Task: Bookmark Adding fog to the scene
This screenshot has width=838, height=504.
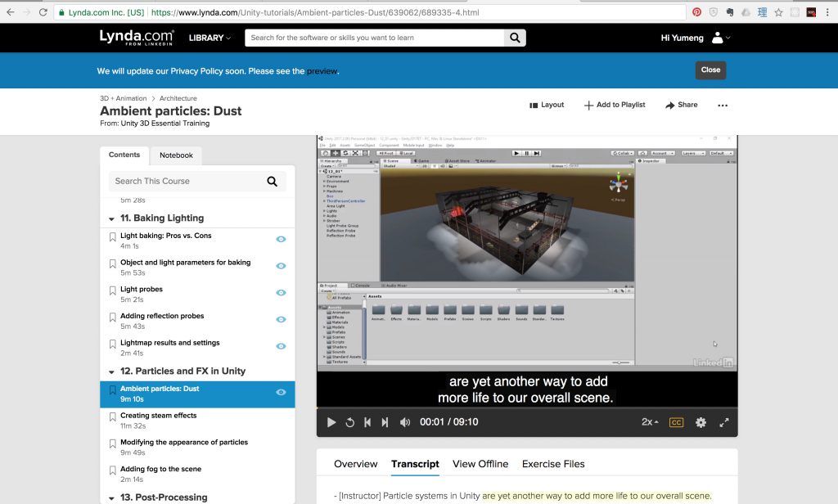Action: [112, 470]
